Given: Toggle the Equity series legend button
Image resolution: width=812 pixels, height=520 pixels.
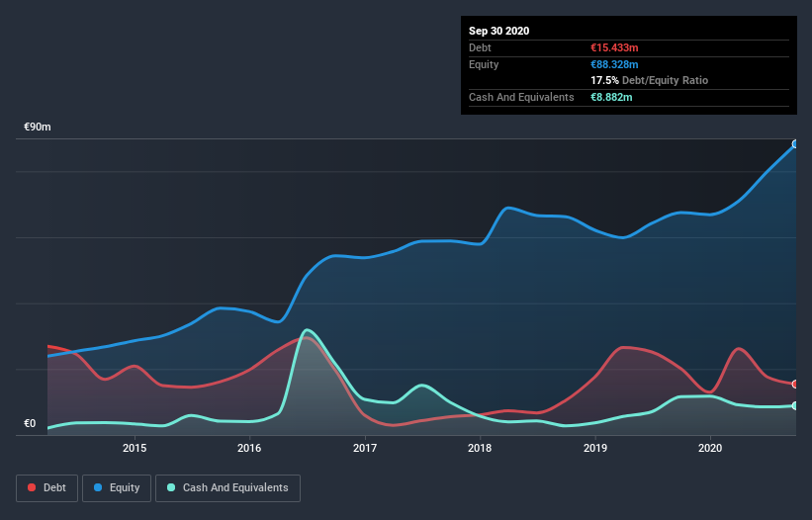Looking at the screenshot, I should coord(117,488).
